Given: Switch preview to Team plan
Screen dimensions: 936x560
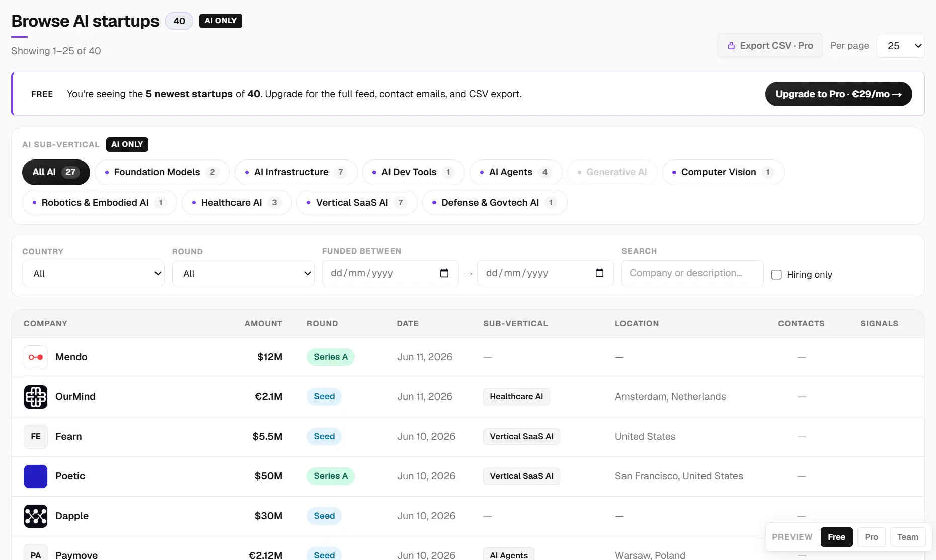Looking at the screenshot, I should [907, 537].
